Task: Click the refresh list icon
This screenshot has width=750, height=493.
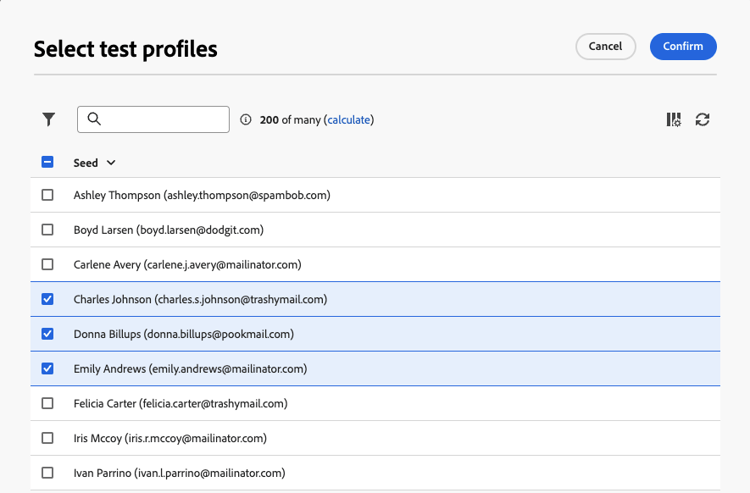Action: 703,120
